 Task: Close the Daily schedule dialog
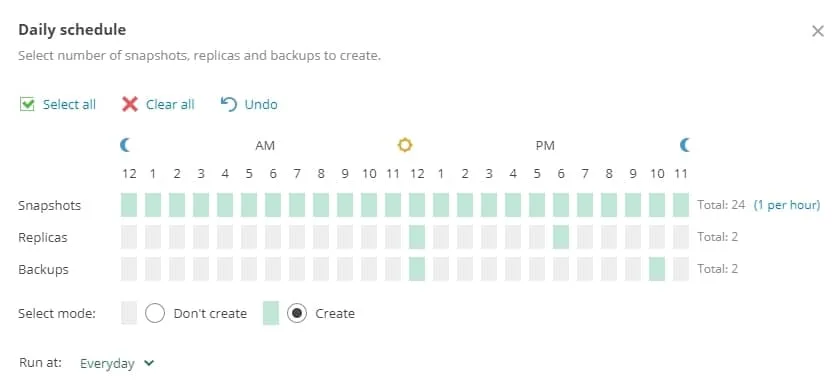[x=817, y=31]
